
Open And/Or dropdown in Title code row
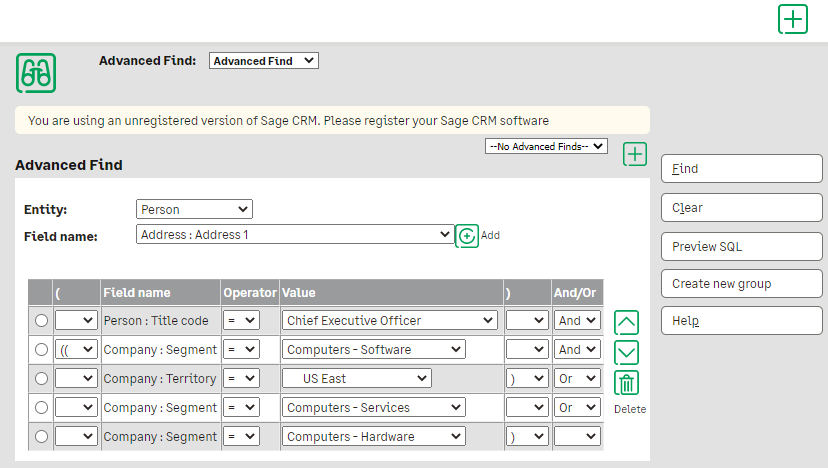(x=577, y=320)
